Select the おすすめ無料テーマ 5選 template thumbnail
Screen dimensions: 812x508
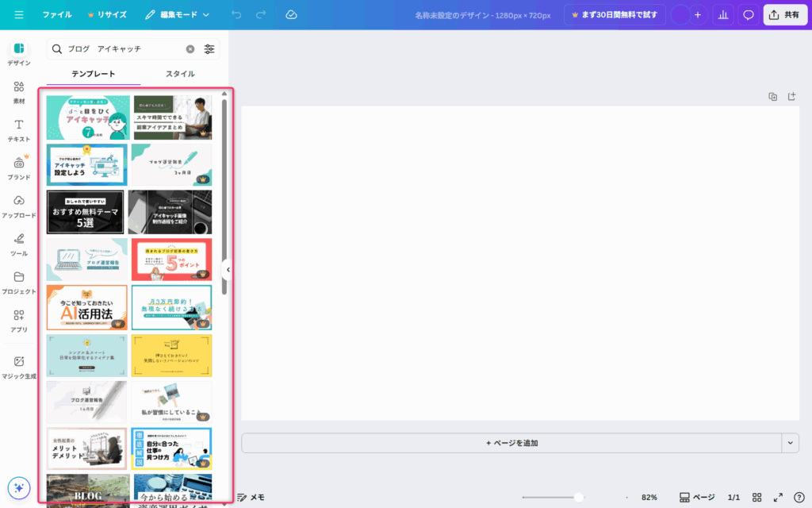coord(86,212)
